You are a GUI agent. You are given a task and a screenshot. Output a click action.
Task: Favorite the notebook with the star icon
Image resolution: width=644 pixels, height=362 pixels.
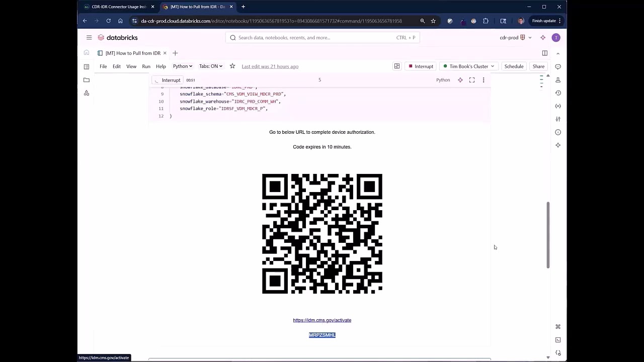(232, 66)
